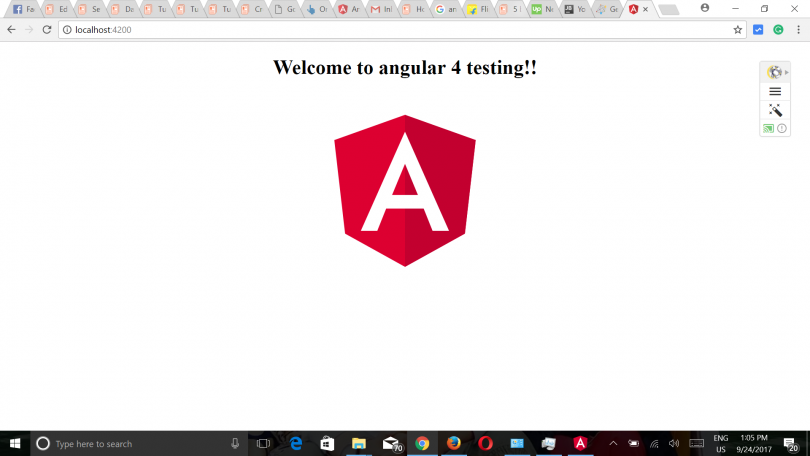Activate the Cortana microphone icon
This screenshot has height=456, width=810.
[x=235, y=444]
